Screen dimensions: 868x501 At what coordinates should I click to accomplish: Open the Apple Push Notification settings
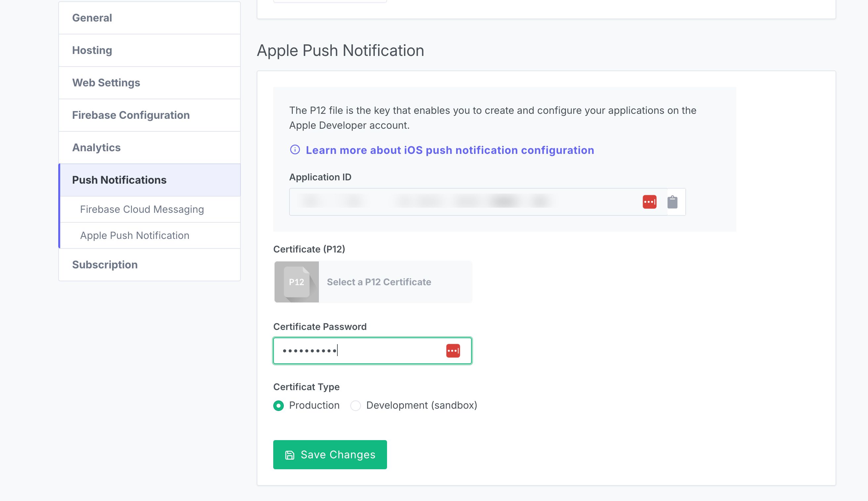click(134, 235)
